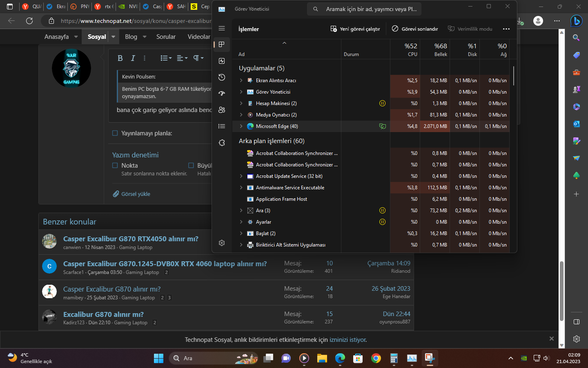Open Performance page in Task Manager sidebar
Viewport: 588px width, 368px height.
[x=222, y=61]
